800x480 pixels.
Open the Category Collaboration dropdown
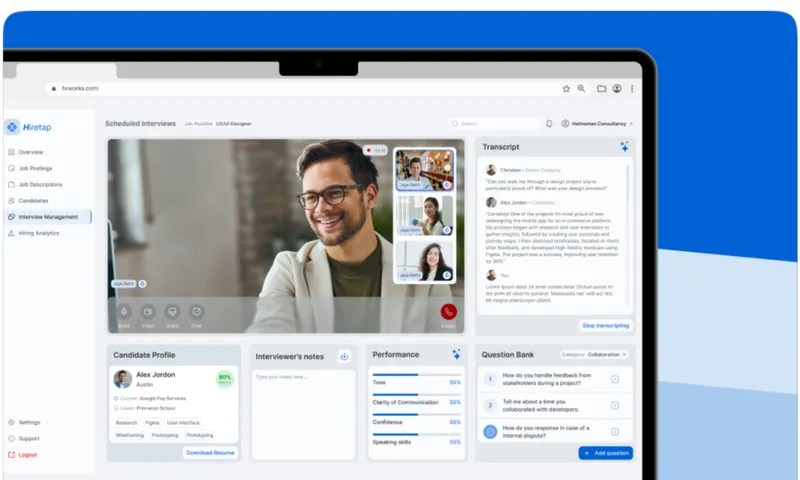click(x=594, y=355)
